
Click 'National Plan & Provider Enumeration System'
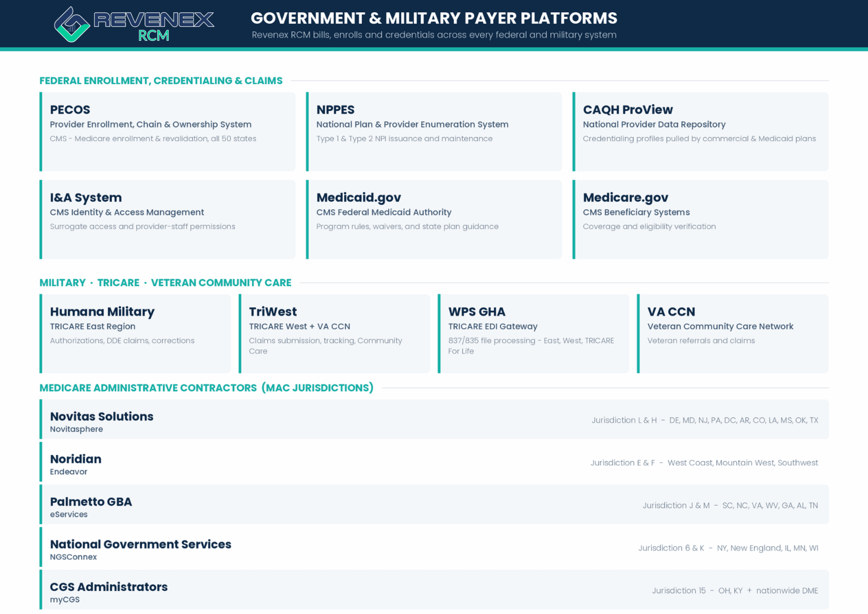[412, 124]
